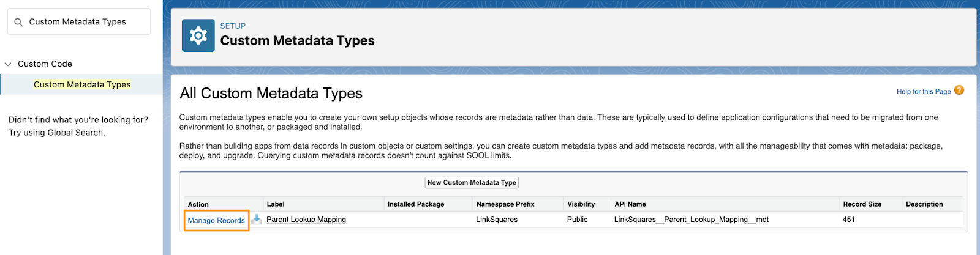Open the Parent Lookup Mapping label link
Viewport: 980px width, 255px height.
click(306, 220)
